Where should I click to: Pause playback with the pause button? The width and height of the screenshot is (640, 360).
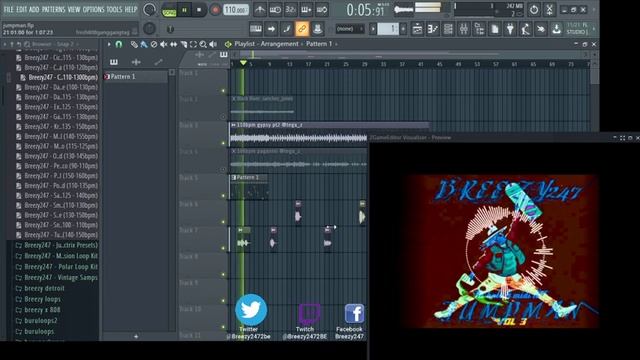tap(184, 10)
